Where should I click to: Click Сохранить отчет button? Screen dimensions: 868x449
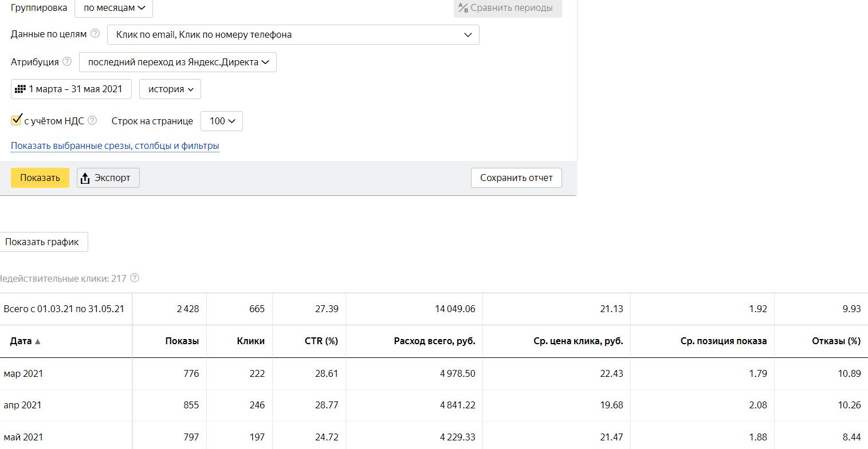(x=516, y=178)
